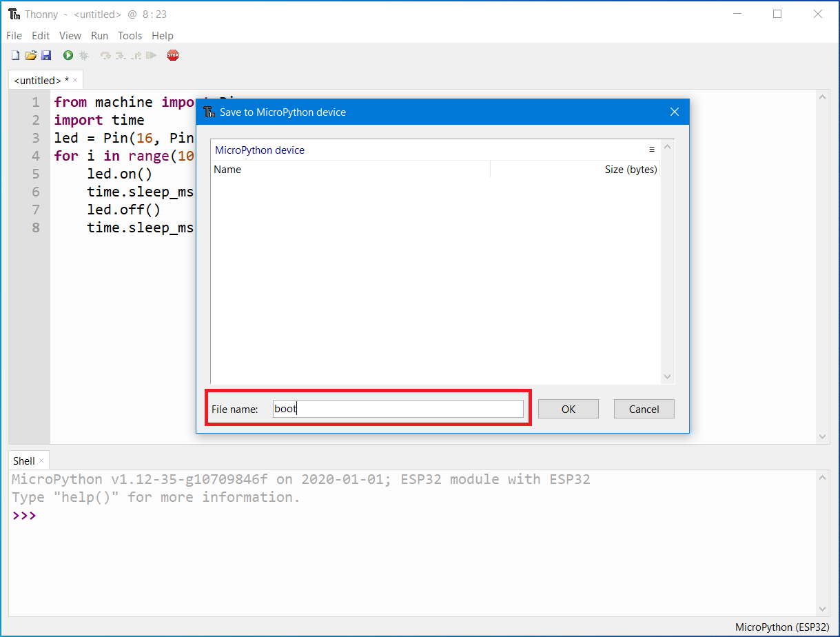Open the interpreter selector labeled MicroPython (ESP32)
Screen dimensions: 840x637
tap(782, 627)
